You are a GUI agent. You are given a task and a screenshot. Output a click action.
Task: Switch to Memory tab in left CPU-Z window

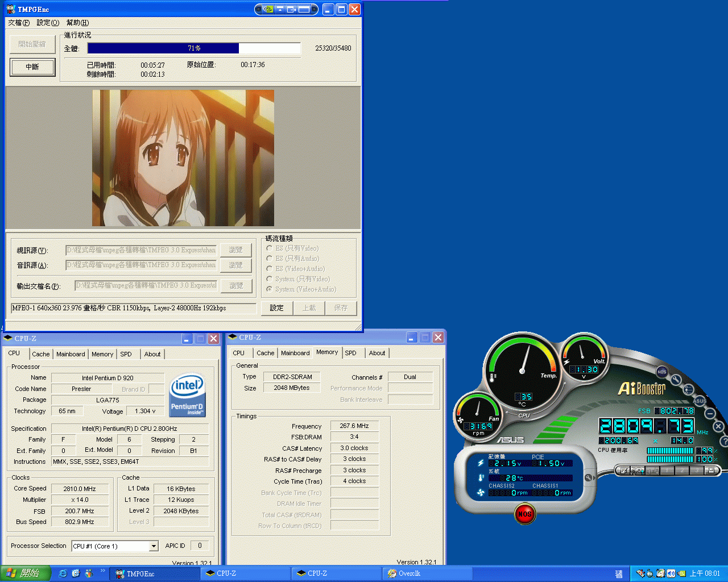point(102,354)
